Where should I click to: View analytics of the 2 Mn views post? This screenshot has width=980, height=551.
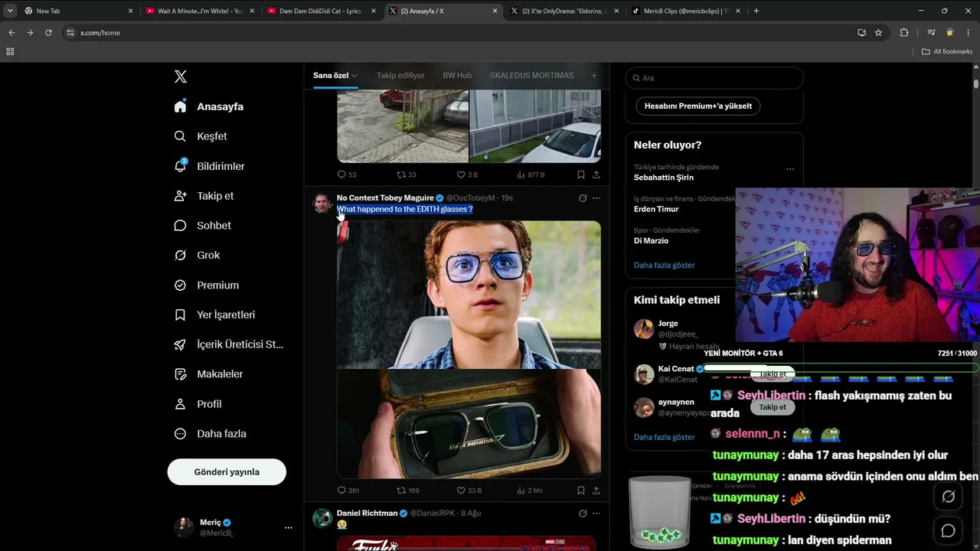530,491
